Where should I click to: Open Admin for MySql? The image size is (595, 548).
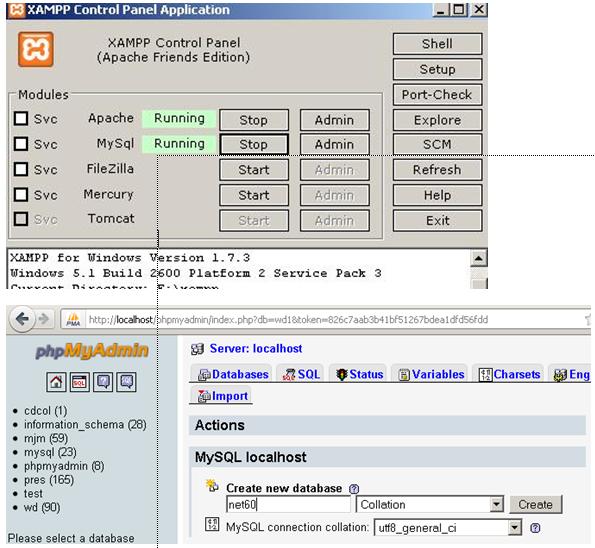(335, 144)
